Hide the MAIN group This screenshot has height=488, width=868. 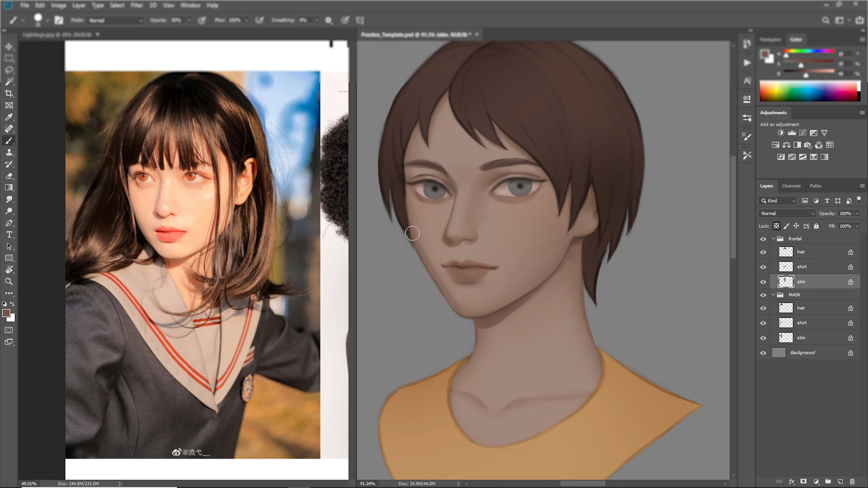pos(763,295)
